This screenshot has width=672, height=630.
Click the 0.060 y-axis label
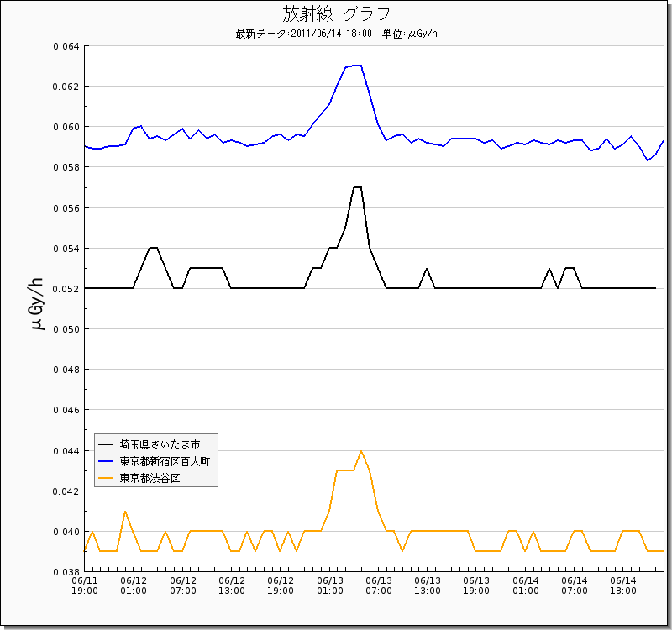(66, 128)
